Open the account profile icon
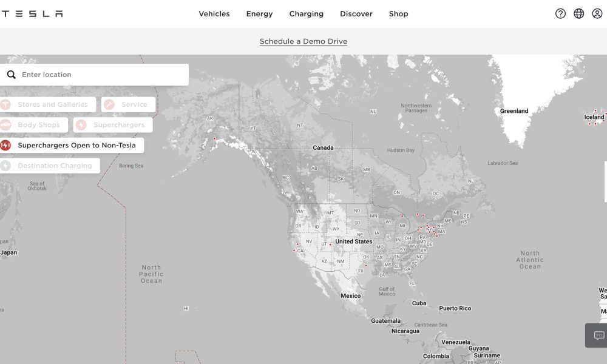 (597, 14)
